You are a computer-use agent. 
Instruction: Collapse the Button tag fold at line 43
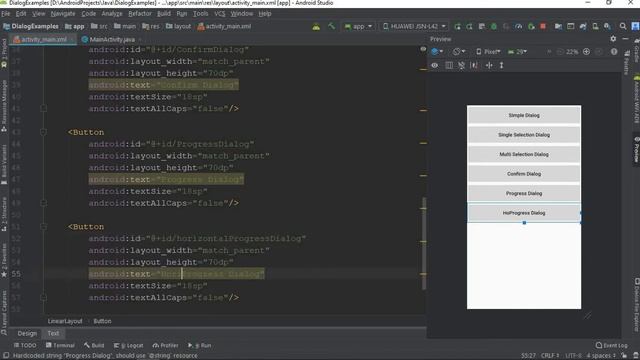43,132
